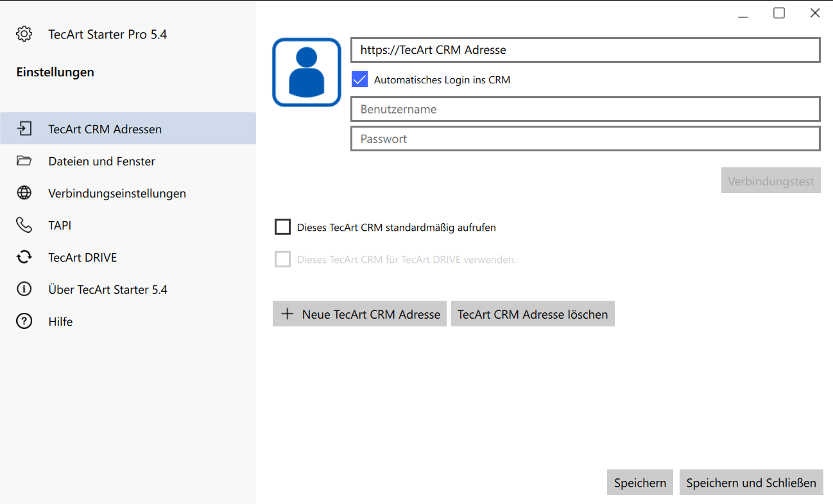833x504 pixels.
Task: Open the Hilfe entry
Action: pyautogui.click(x=128, y=321)
